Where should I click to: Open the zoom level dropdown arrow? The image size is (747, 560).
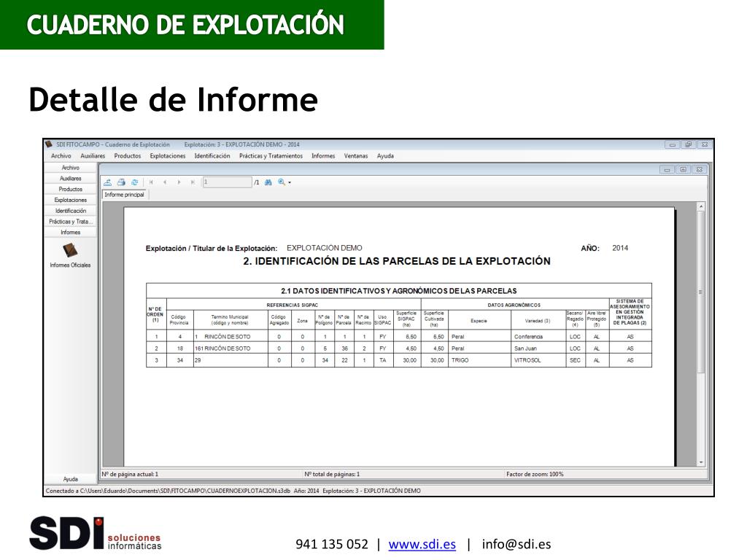click(x=290, y=183)
